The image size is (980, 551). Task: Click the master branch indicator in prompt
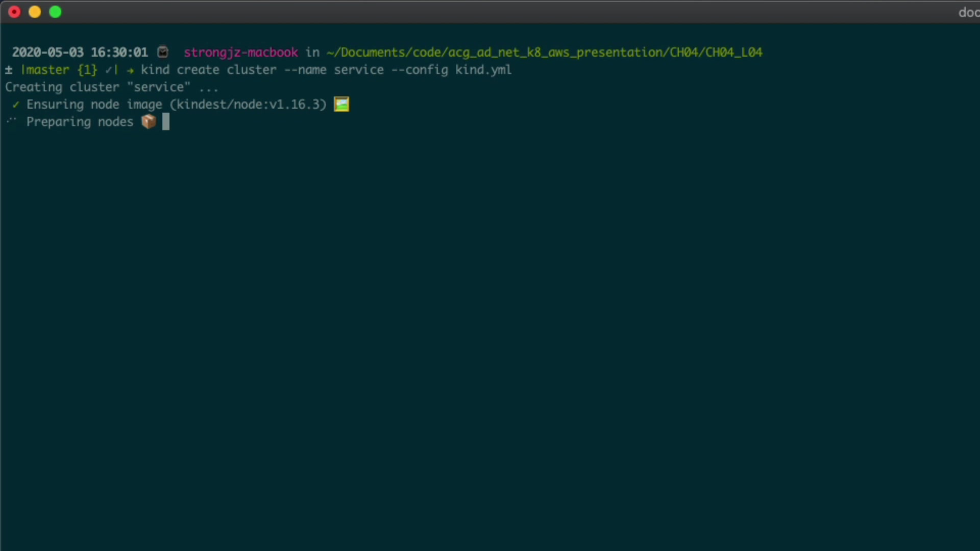(x=46, y=70)
